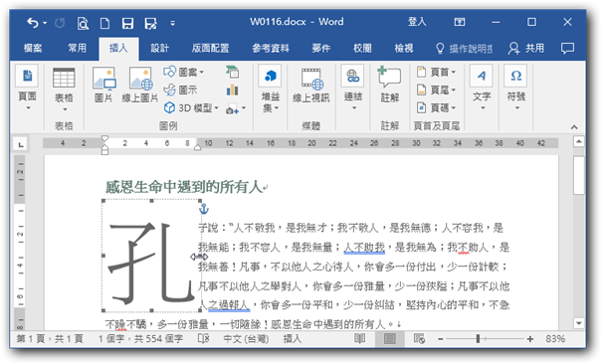The image size is (602, 364).
Task: Click the word count 共 554 個字
Action: [158, 339]
